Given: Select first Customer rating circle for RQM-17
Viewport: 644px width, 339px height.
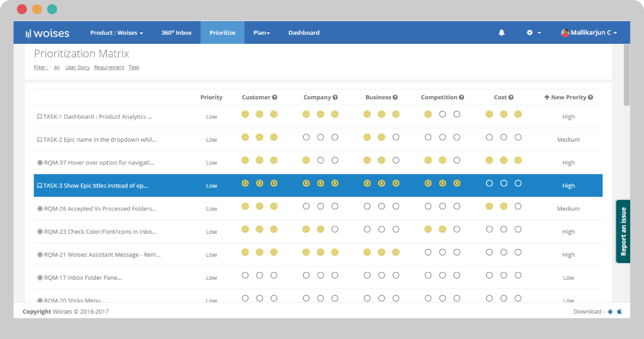Looking at the screenshot, I should [245, 275].
